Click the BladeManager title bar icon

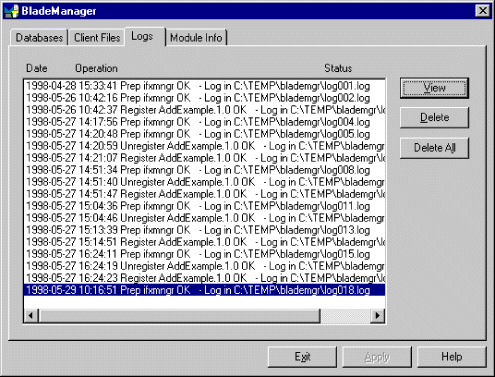coord(12,11)
